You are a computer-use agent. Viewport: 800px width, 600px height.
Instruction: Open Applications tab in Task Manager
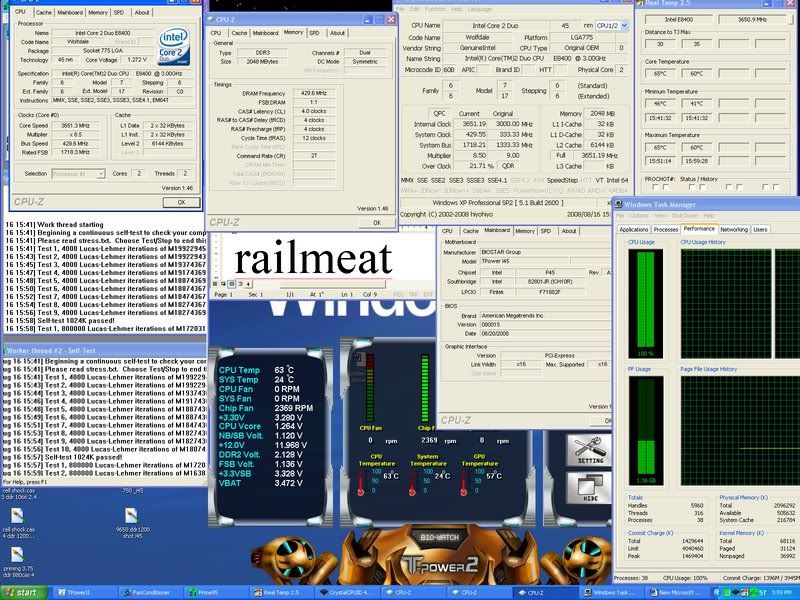click(634, 230)
